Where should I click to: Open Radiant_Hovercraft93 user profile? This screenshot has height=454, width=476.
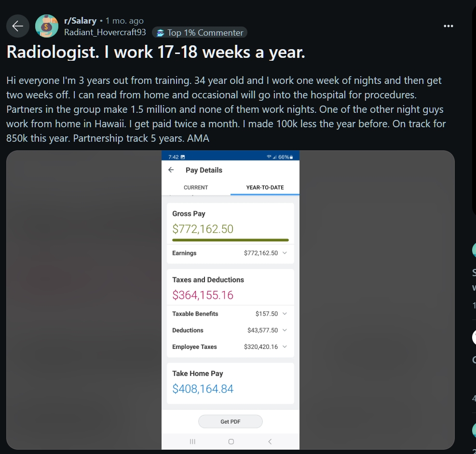pos(105,32)
